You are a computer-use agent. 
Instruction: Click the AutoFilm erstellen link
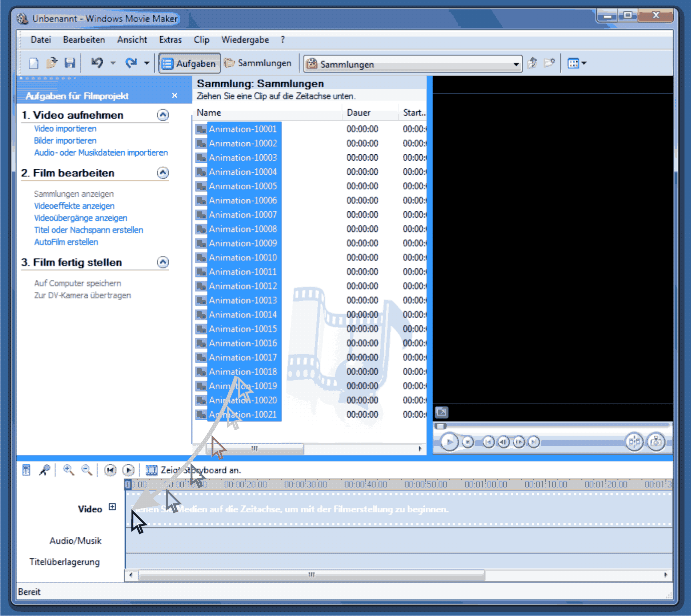[x=66, y=242]
